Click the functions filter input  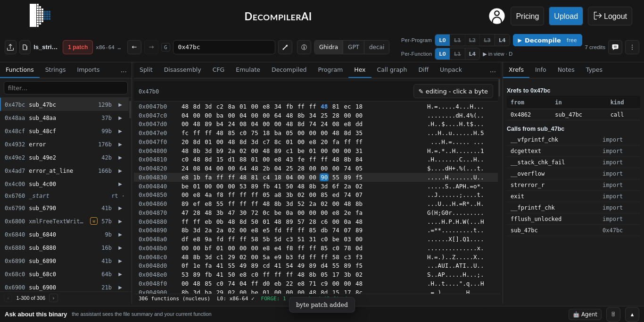(66, 88)
